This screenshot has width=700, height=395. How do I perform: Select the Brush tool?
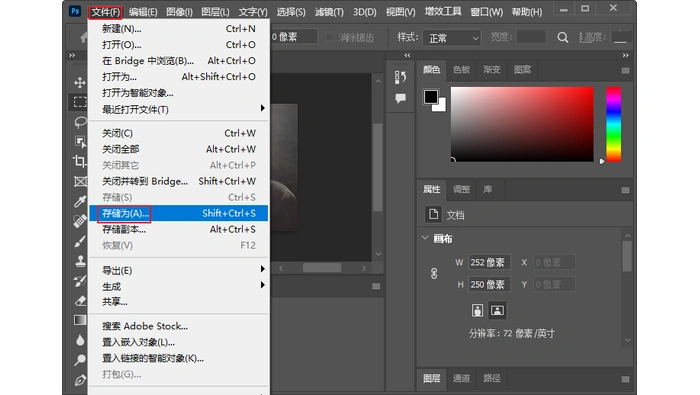tap(80, 241)
